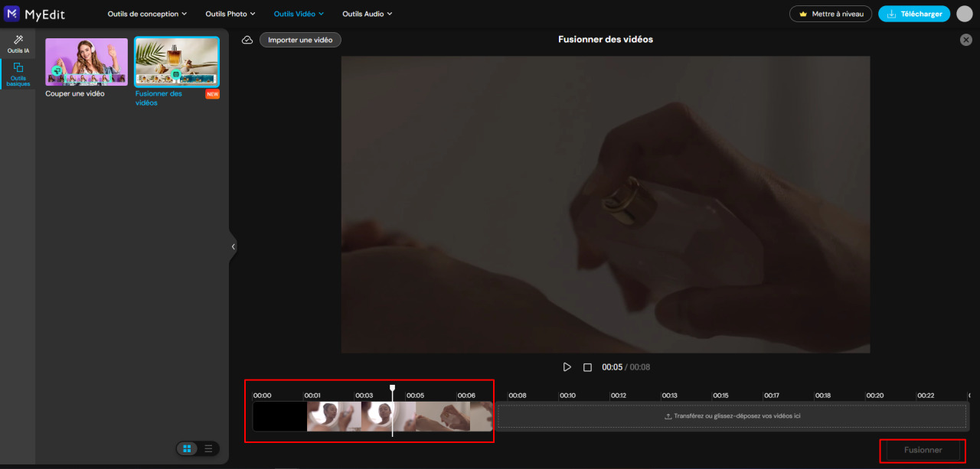The image size is (980, 469).
Task: Click the 00:05 / 00:08 time display
Action: pyautogui.click(x=626, y=367)
